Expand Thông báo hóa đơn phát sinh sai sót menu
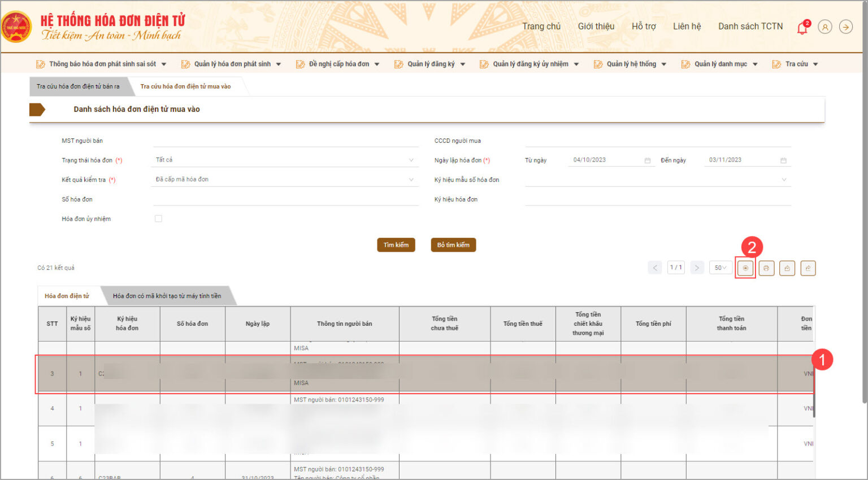 164,64
